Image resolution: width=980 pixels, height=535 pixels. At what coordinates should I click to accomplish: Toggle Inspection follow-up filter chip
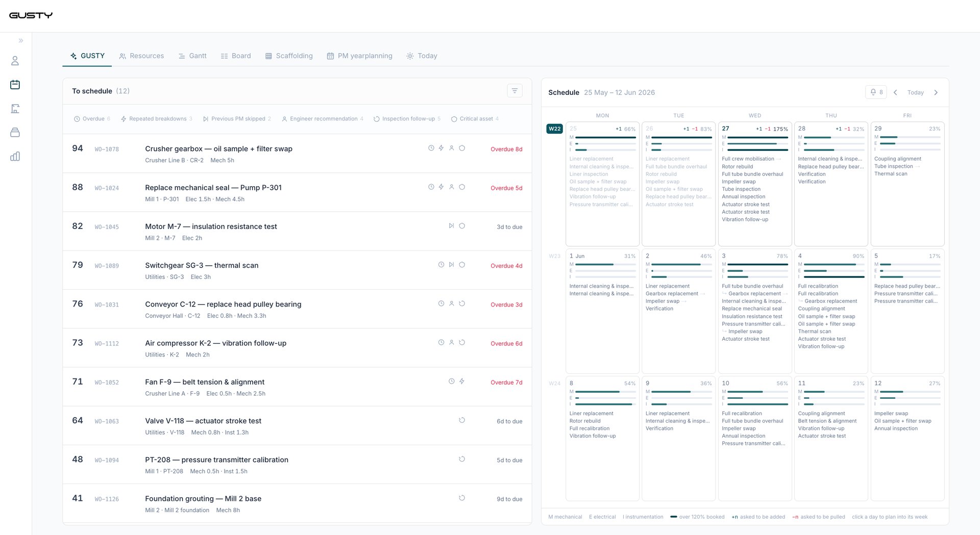pos(407,119)
